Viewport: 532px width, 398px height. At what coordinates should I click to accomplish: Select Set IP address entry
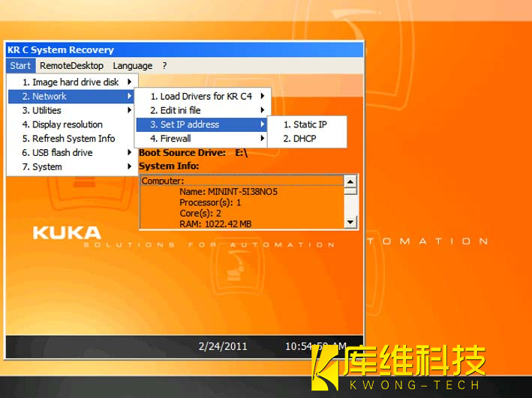(184, 124)
